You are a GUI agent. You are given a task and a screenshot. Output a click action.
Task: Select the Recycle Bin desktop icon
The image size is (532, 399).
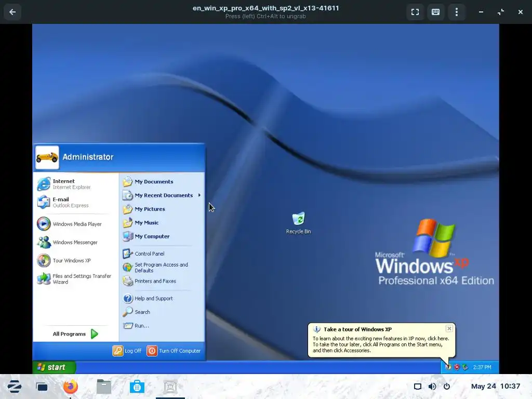click(x=299, y=223)
